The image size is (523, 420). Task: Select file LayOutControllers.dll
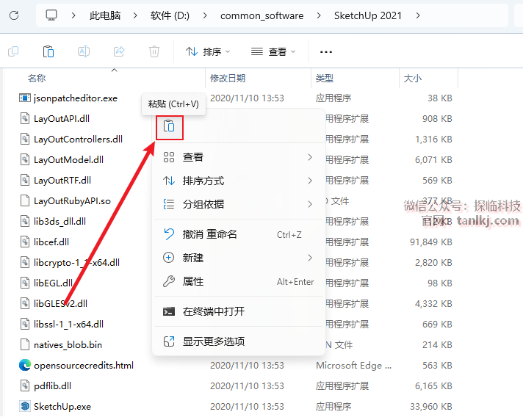pyautogui.click(x=78, y=140)
